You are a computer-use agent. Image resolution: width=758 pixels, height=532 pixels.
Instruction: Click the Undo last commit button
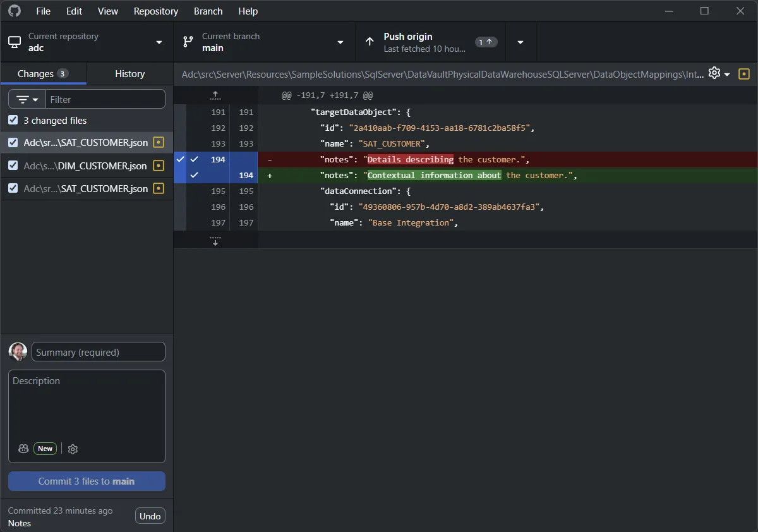[x=150, y=516]
